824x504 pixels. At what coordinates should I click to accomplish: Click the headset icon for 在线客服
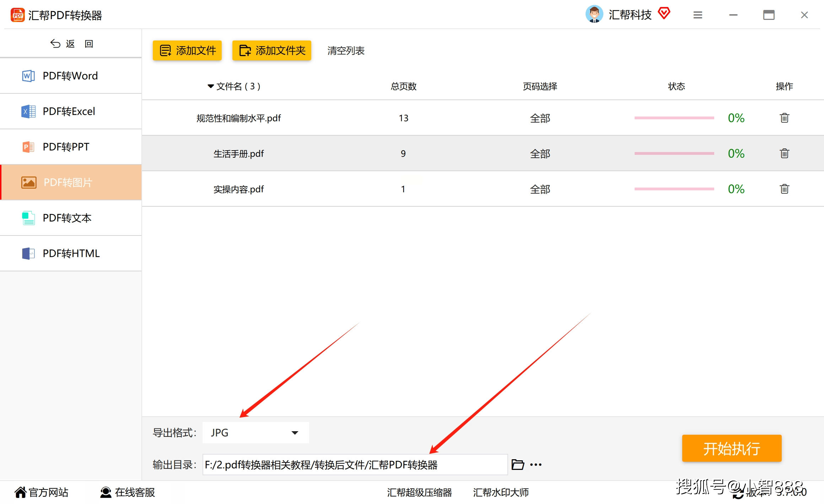pyautogui.click(x=106, y=492)
